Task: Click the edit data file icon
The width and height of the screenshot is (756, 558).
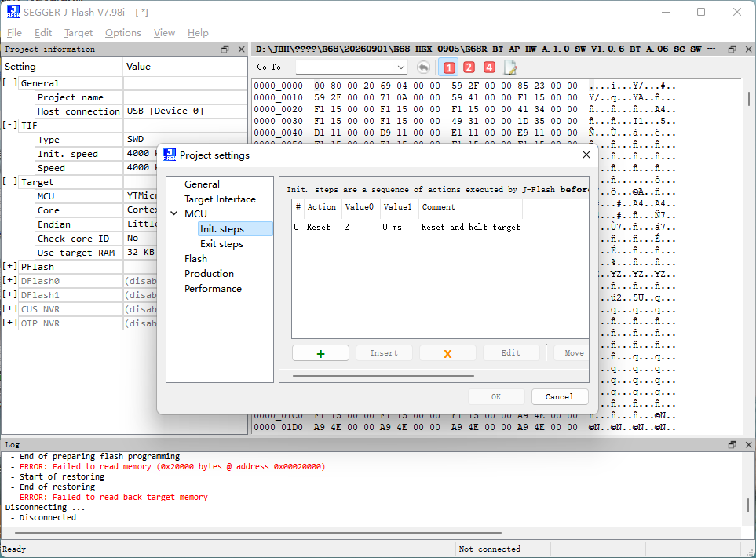Action: point(510,67)
